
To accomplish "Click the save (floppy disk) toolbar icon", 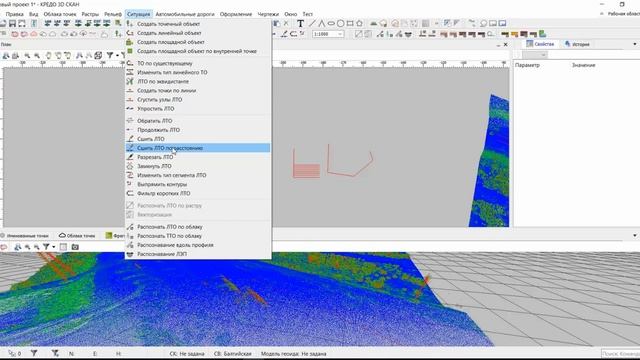I will [x=12, y=24].
